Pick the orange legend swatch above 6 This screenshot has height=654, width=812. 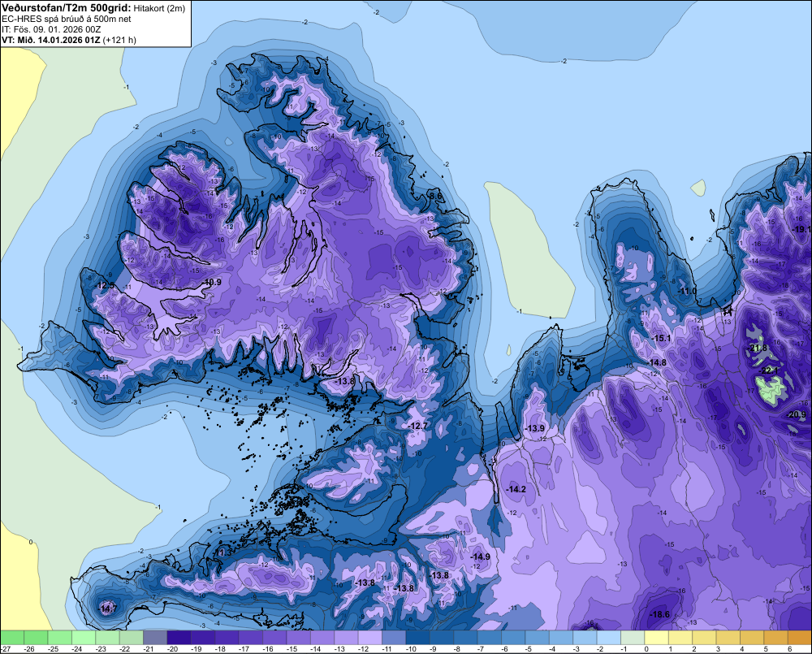click(x=799, y=638)
